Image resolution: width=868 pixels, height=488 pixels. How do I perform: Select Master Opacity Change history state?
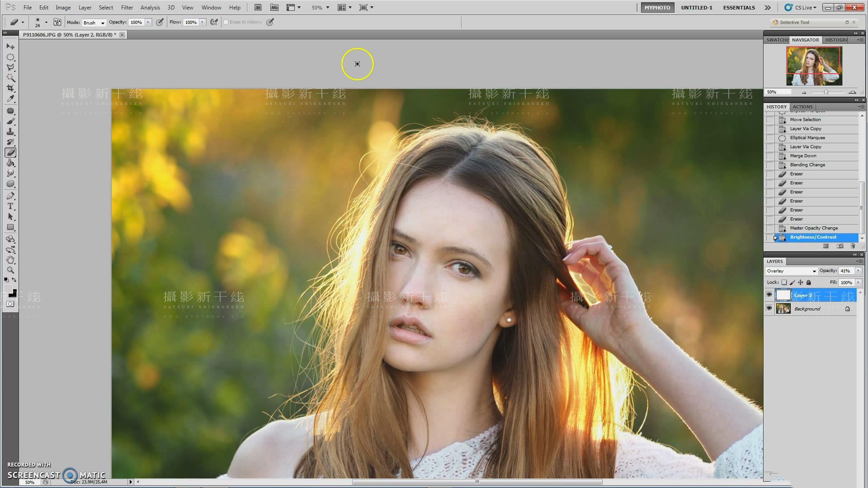(813, 228)
